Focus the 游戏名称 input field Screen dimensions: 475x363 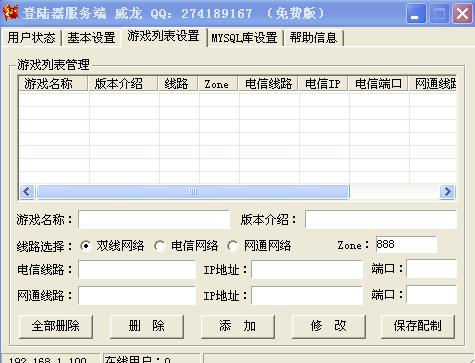[x=154, y=220]
